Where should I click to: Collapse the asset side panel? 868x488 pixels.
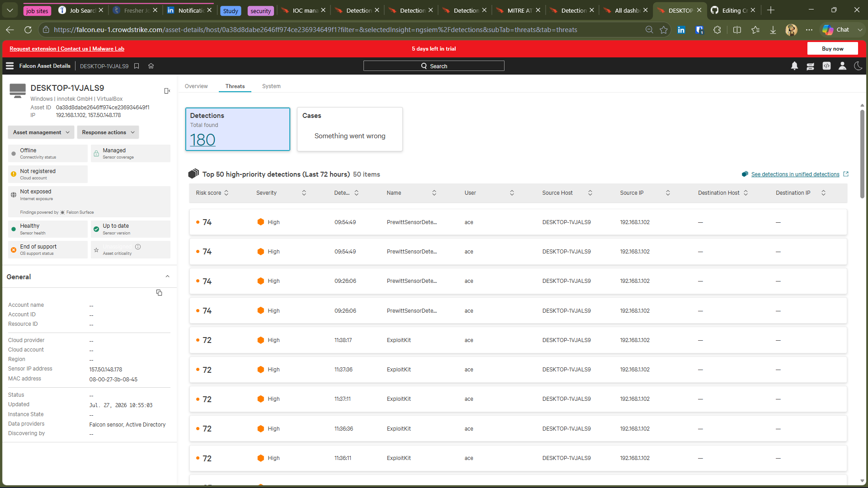[x=167, y=91]
